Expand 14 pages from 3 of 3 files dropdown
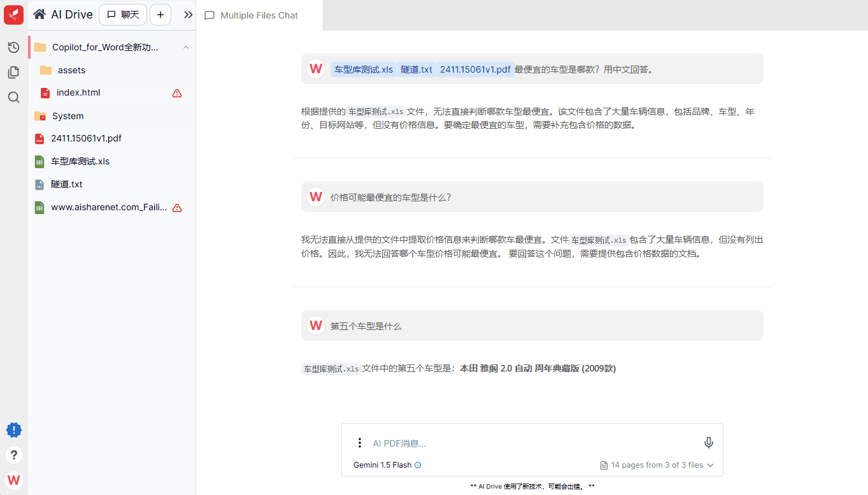 [657, 465]
